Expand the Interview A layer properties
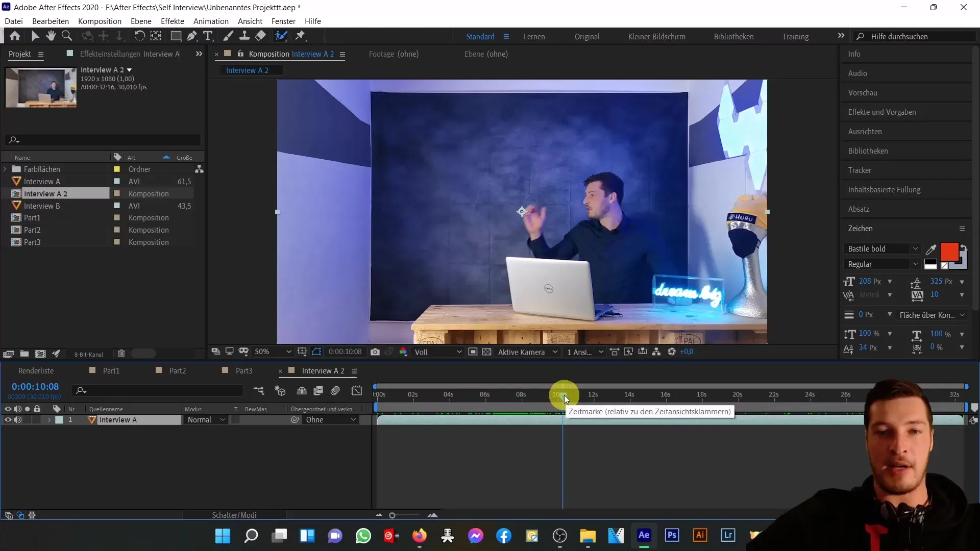This screenshot has height=551, width=980. (x=49, y=420)
